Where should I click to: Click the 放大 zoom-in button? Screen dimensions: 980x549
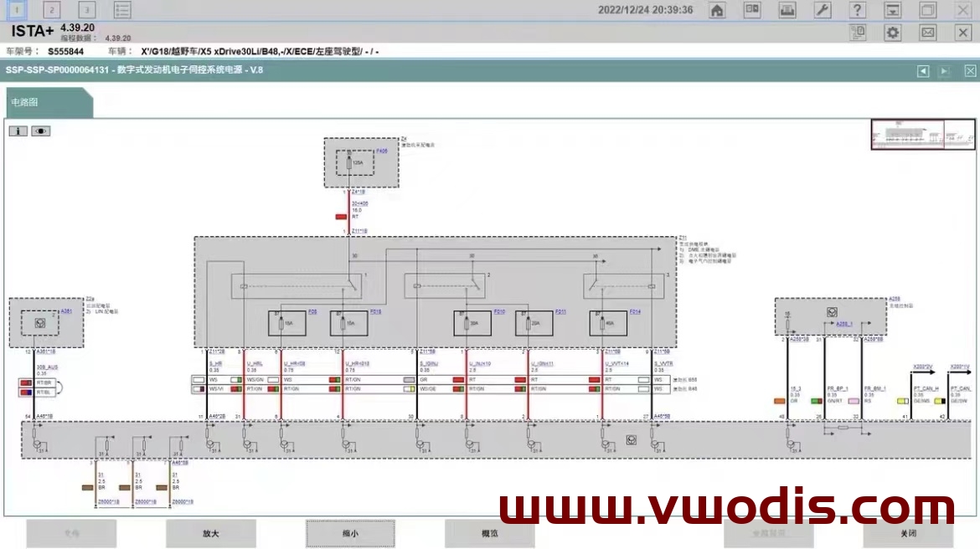pos(210,533)
